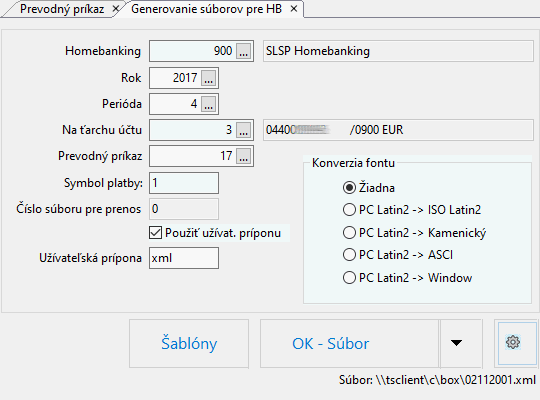
Task: Open lookup button for Na ťarchu účtu
Action: click(243, 130)
